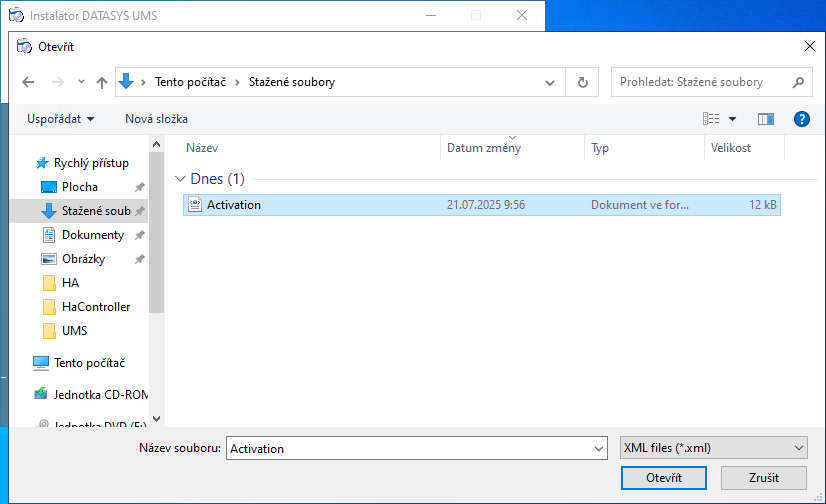This screenshot has height=504, width=826.
Task: Select 'Stažené soubory' in address breadcrumb
Action: click(x=292, y=82)
